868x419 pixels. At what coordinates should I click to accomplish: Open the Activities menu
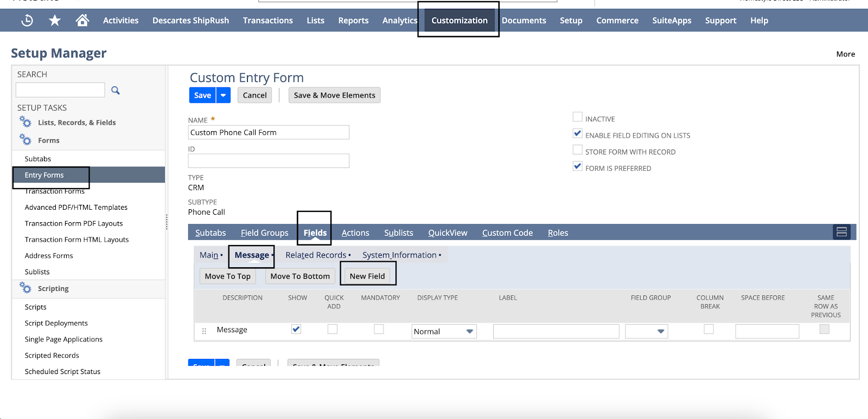click(x=120, y=20)
